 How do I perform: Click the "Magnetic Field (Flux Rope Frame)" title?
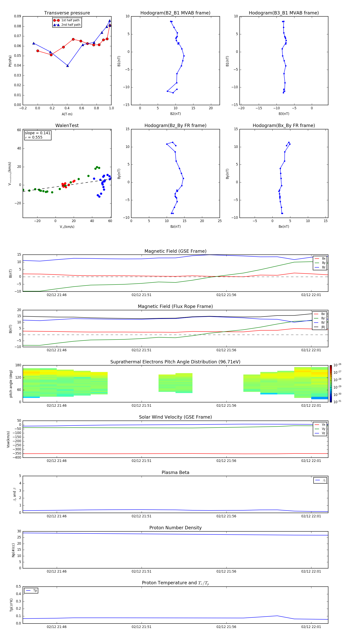[175, 307]
